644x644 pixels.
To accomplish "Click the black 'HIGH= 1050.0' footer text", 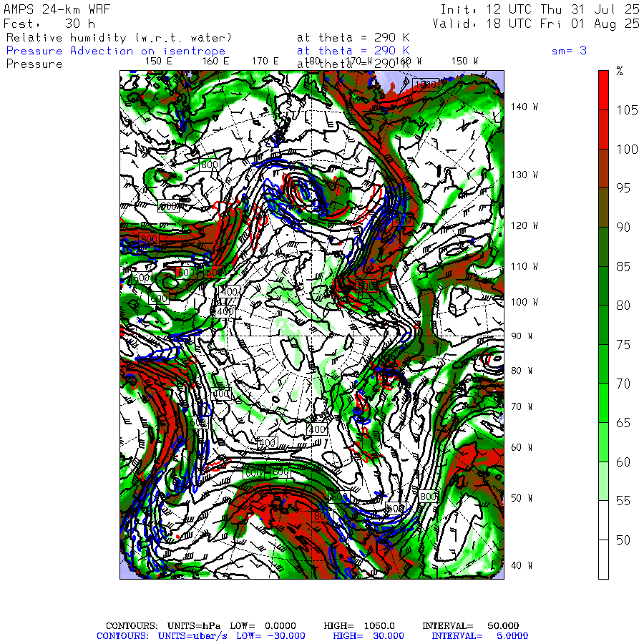I will pos(359,626).
